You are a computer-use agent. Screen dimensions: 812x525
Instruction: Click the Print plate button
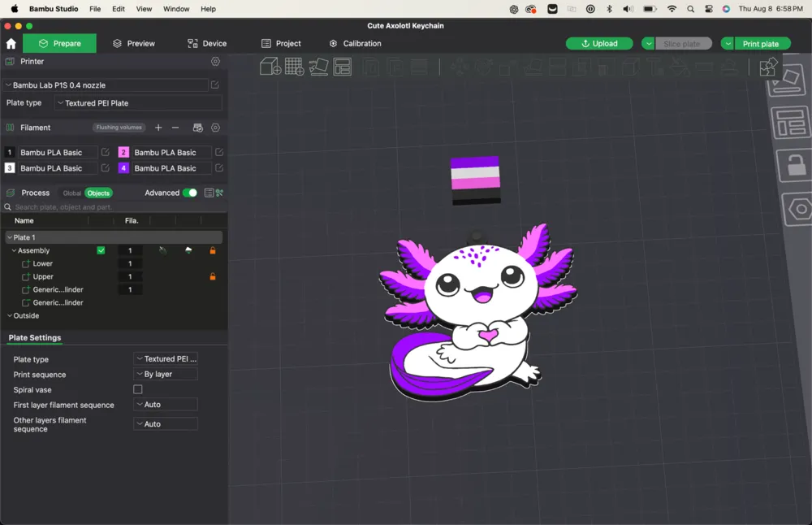pos(762,44)
